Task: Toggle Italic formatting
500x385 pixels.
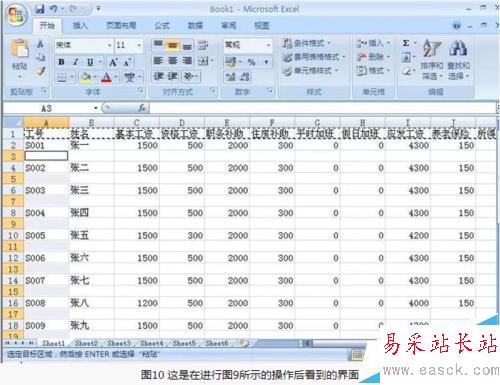Action: 76,62
